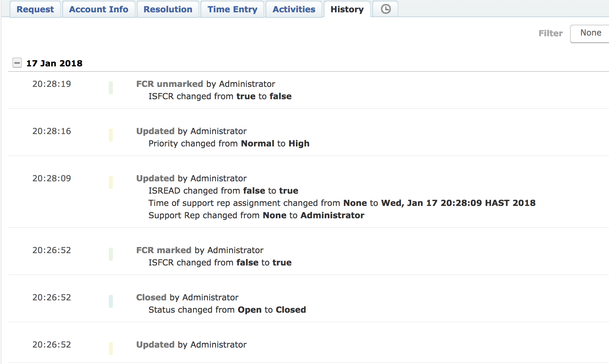Click the yellow marker at 20:28:16 entry
The image size is (609, 364).
111,135
